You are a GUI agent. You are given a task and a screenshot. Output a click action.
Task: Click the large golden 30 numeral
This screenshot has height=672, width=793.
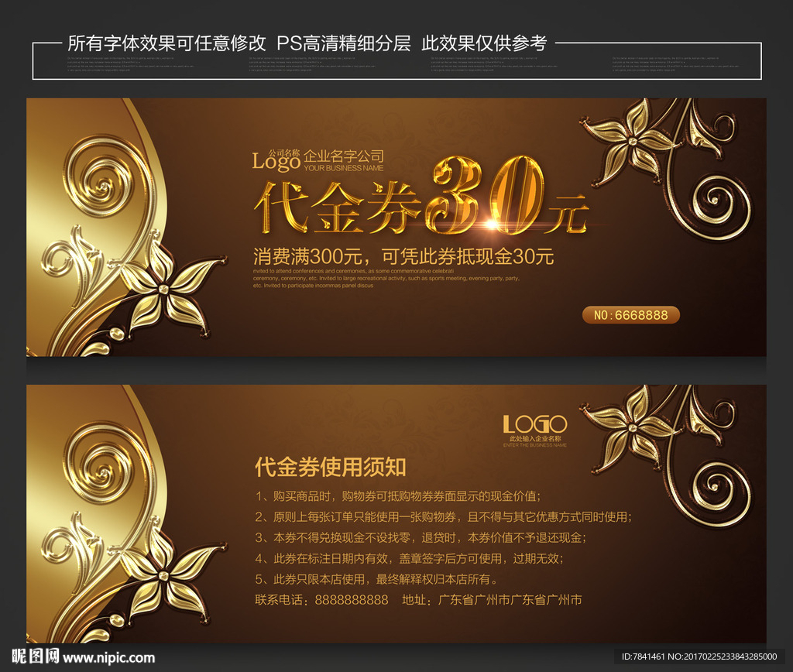(485, 196)
